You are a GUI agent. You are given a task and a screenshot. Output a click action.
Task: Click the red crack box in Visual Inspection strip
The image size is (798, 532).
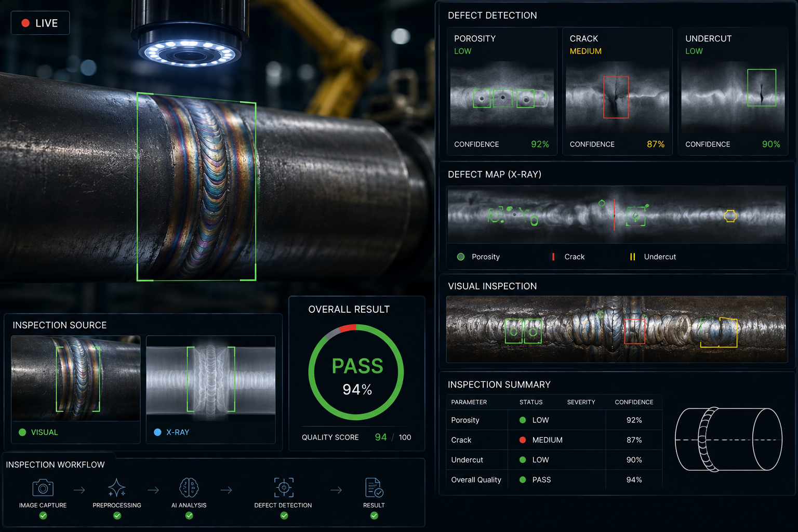(x=634, y=331)
